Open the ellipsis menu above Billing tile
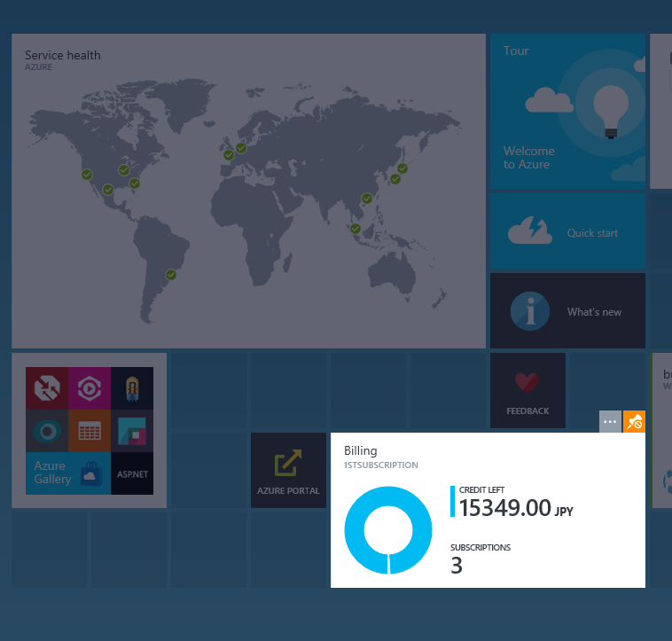Viewport: 672px width, 641px height. [610, 422]
